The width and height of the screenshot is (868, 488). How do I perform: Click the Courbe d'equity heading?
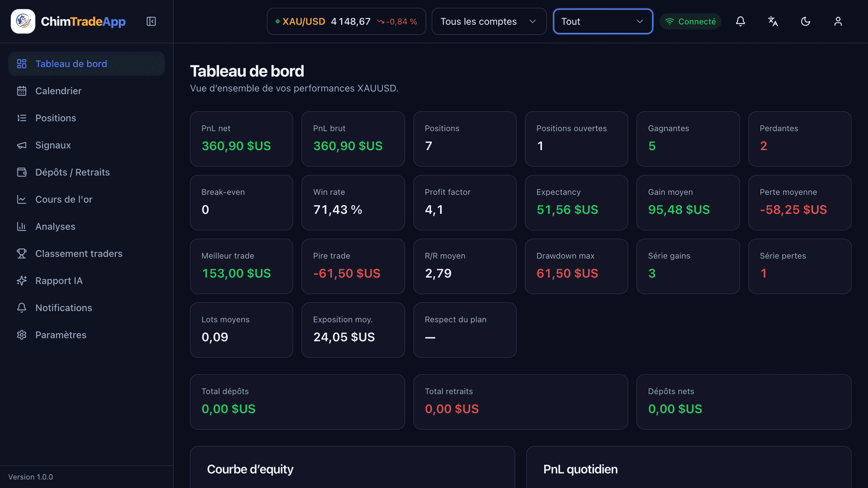250,469
